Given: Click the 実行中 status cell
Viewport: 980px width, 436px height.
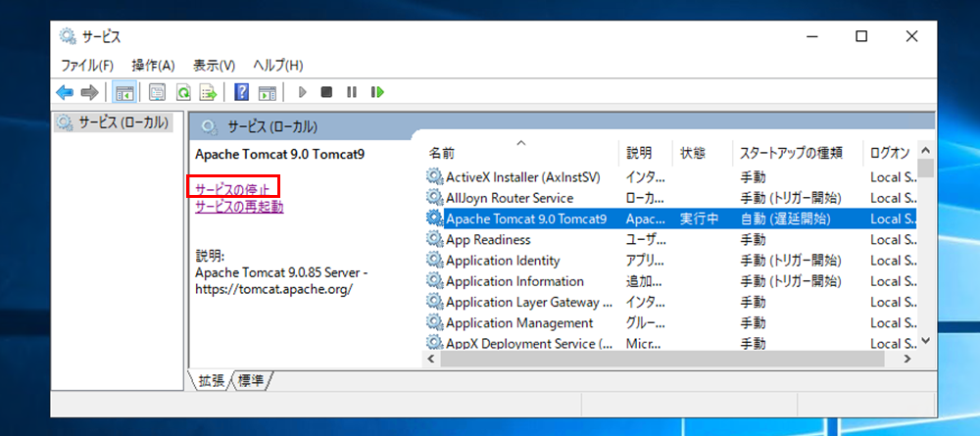Looking at the screenshot, I should 700,218.
